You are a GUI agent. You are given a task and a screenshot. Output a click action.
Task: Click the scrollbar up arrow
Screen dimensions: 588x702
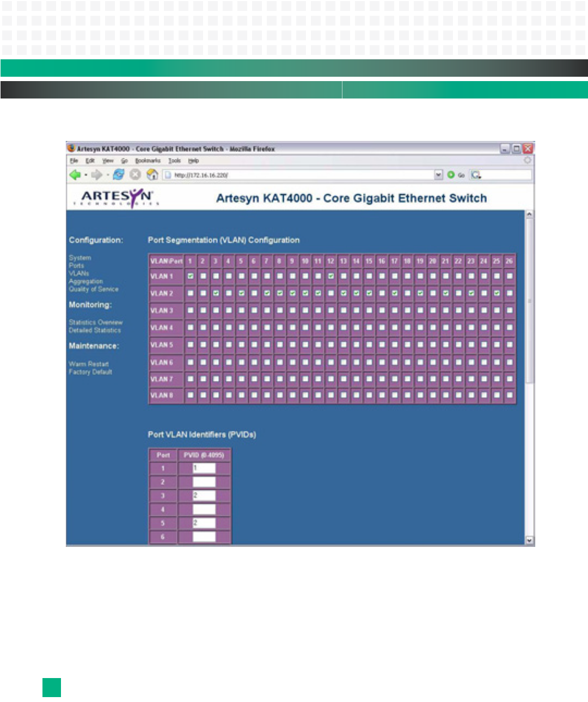(x=529, y=214)
